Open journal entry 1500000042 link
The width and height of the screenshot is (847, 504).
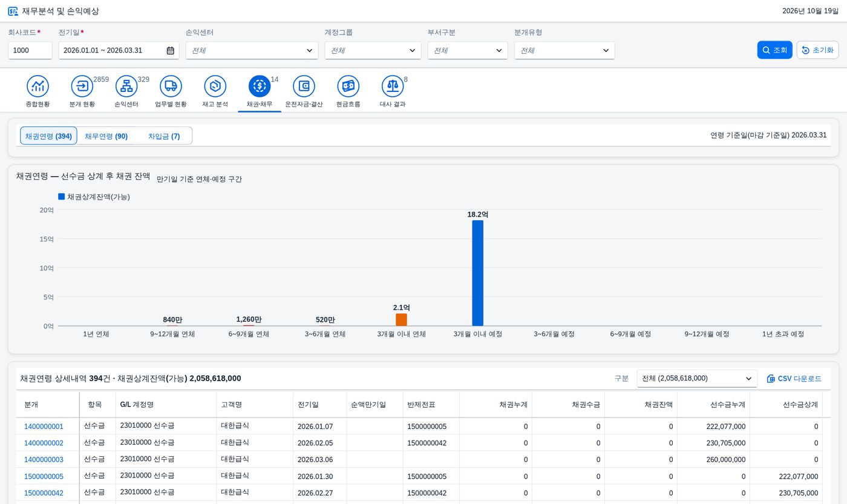[44, 493]
